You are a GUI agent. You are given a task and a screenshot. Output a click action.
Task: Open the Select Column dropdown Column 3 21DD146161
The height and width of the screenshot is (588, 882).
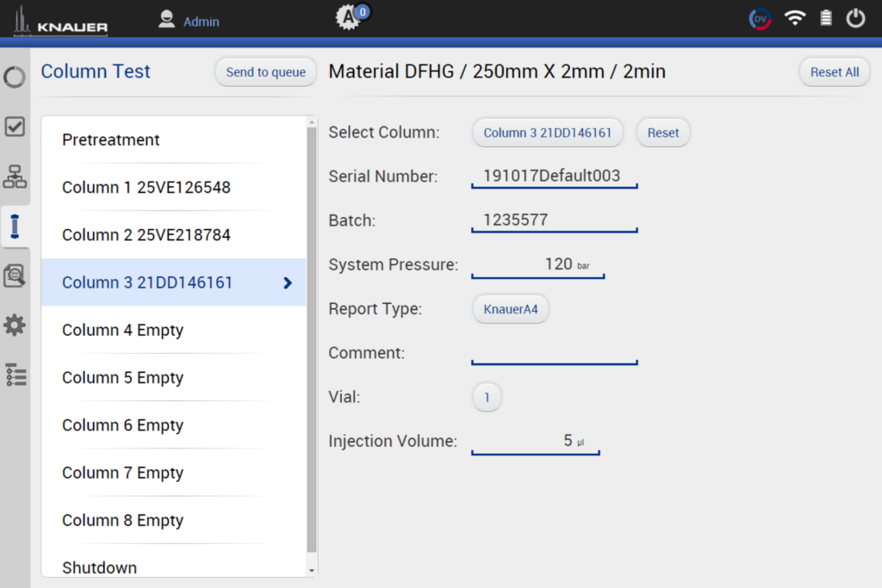coord(547,133)
